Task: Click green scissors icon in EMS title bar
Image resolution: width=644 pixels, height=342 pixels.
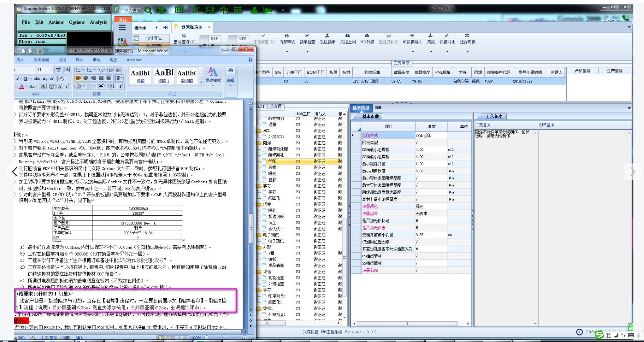Action: [x=196, y=10]
